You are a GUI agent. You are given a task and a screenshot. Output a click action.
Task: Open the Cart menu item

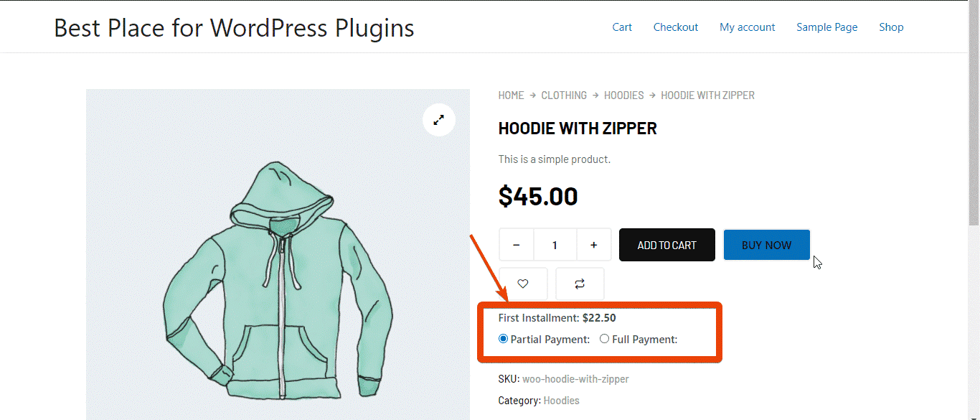622,27
